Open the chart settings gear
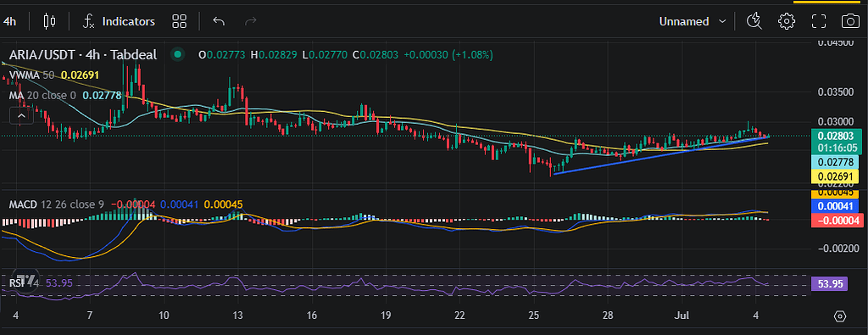The height and width of the screenshot is (335, 868). (x=786, y=21)
